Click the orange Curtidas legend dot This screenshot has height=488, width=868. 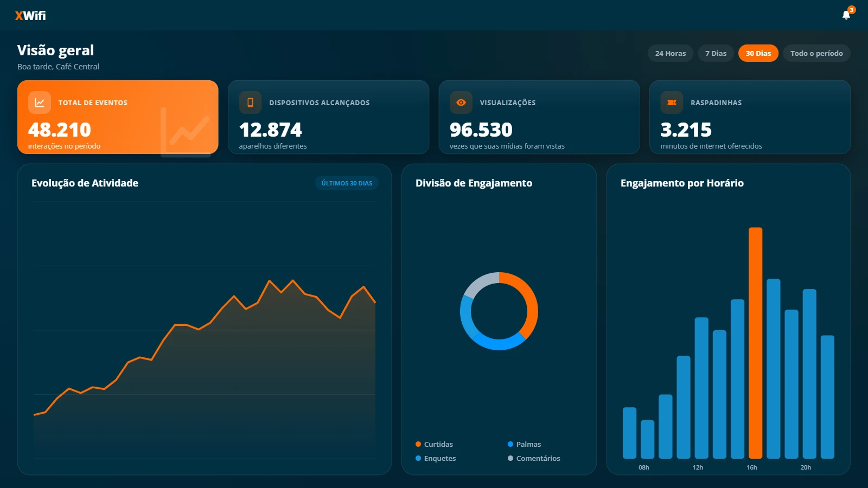click(418, 444)
